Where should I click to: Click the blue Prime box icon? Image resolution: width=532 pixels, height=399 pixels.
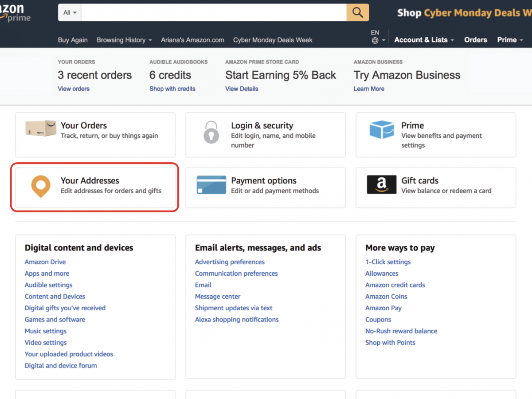coord(382,130)
